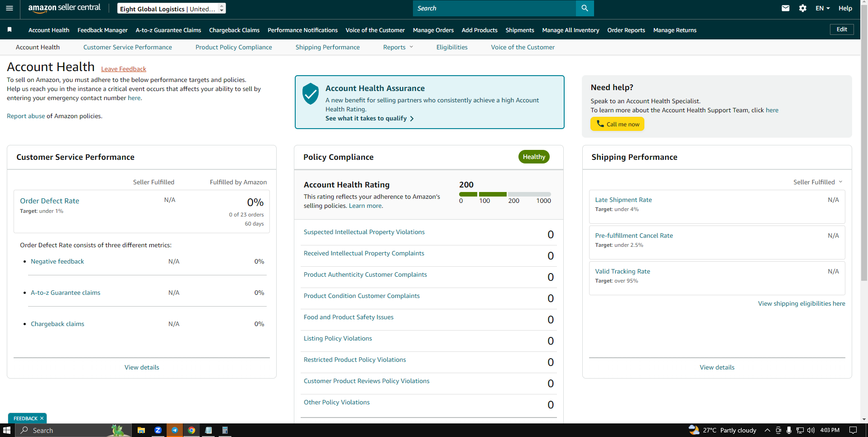Click the Meet Now camera tray icon

pos(778,430)
